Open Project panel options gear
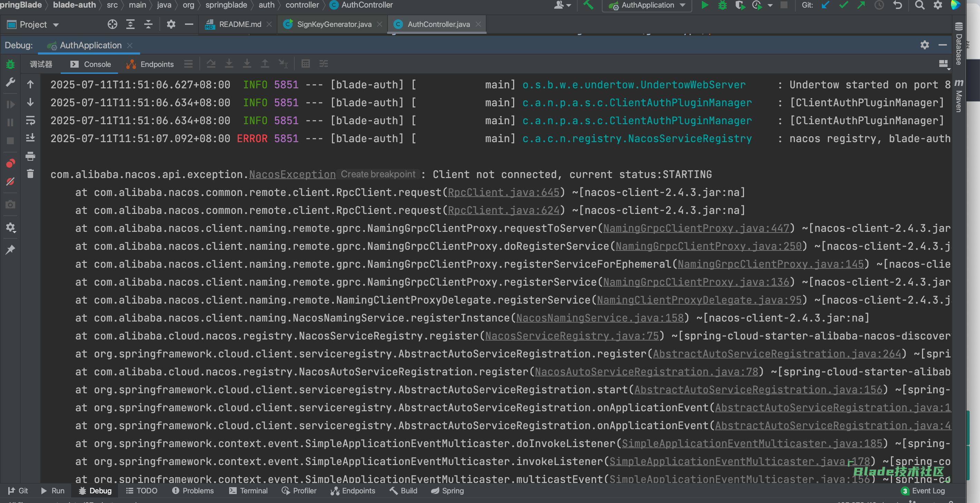Image resolution: width=980 pixels, height=503 pixels. click(171, 24)
